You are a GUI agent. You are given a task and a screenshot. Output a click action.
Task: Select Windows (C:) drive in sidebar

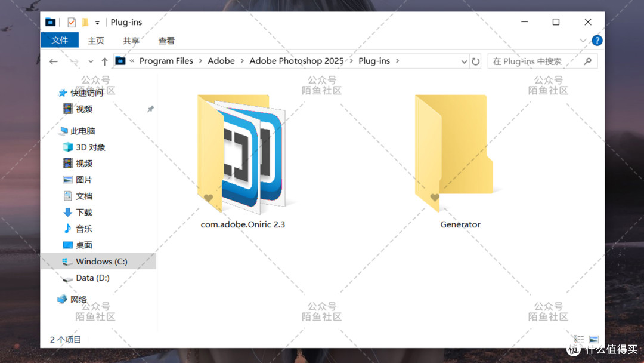(98, 261)
